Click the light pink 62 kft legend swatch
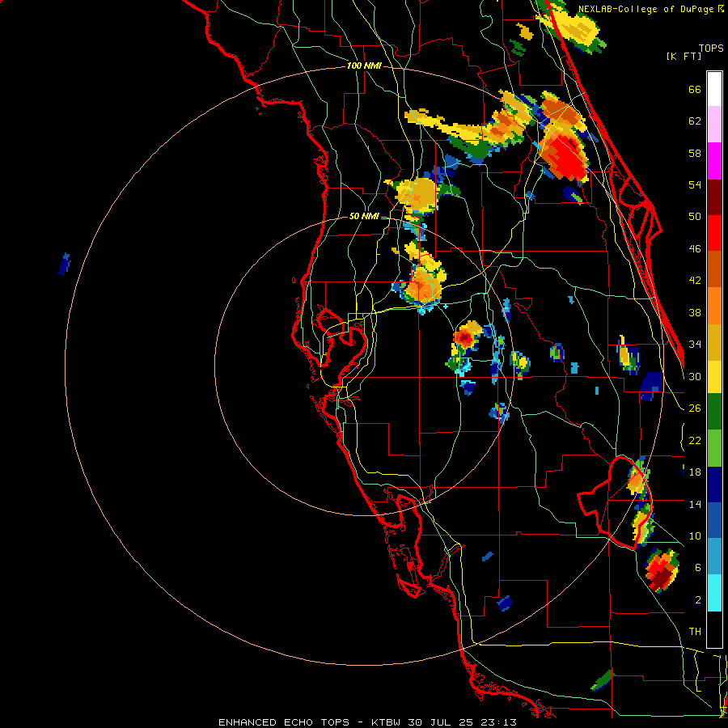This screenshot has width=728, height=728. 714,125
